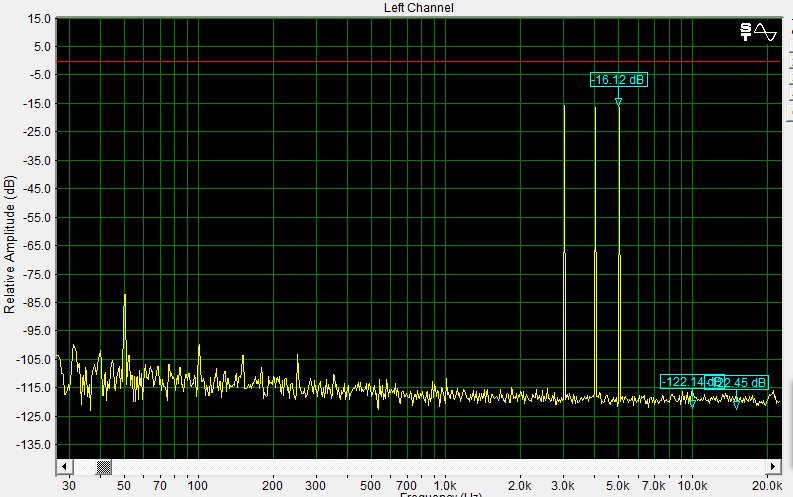
Task: Select the -16.12 dB marker label
Action: [x=619, y=80]
